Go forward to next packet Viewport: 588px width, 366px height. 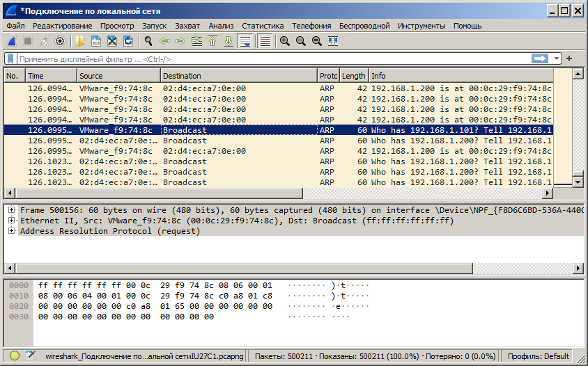point(180,41)
